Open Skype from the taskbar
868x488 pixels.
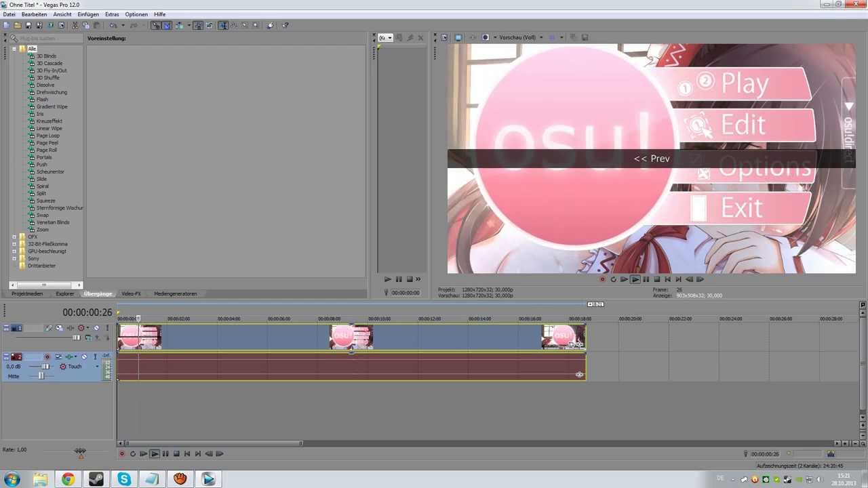tap(124, 479)
